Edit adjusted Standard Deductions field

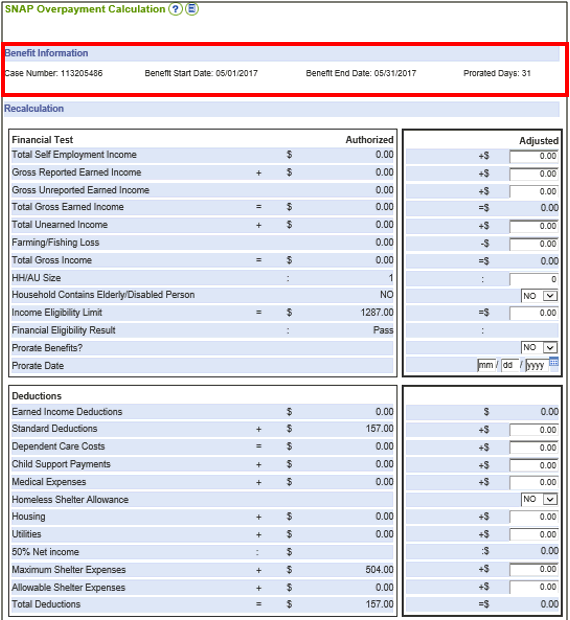[x=534, y=430]
